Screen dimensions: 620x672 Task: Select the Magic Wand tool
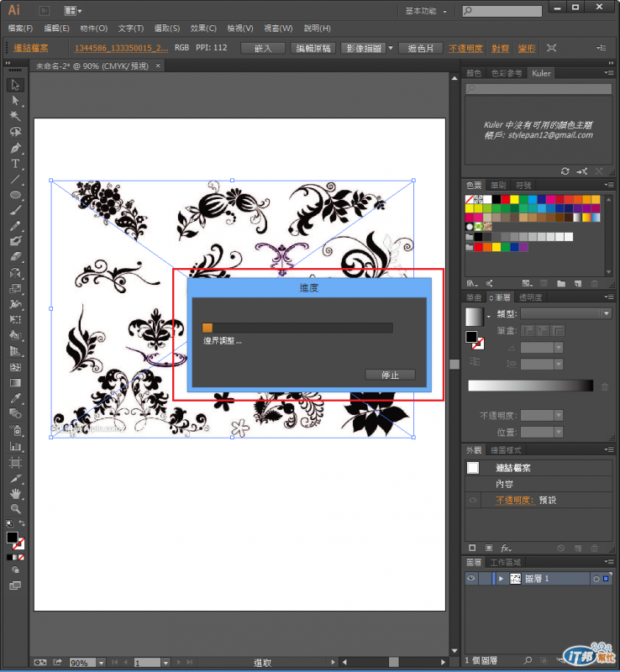15,116
